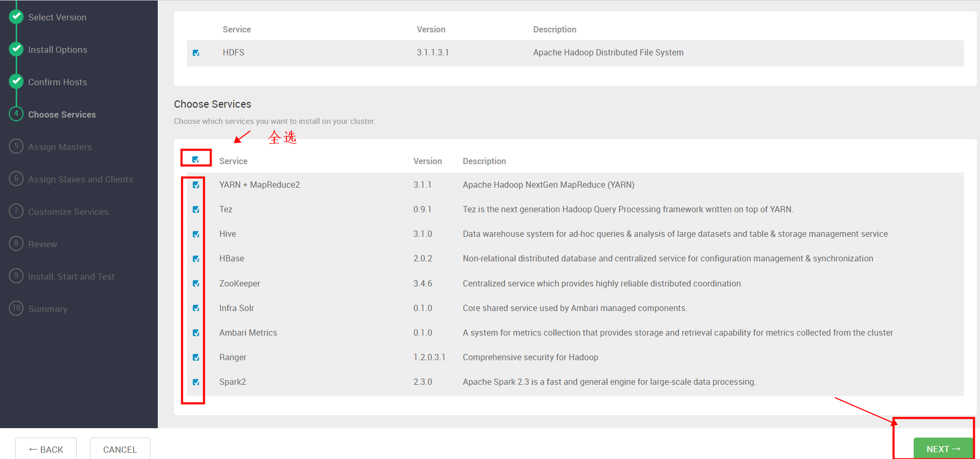
Task: Click the green check icon for Install Options
Action: tap(16, 49)
